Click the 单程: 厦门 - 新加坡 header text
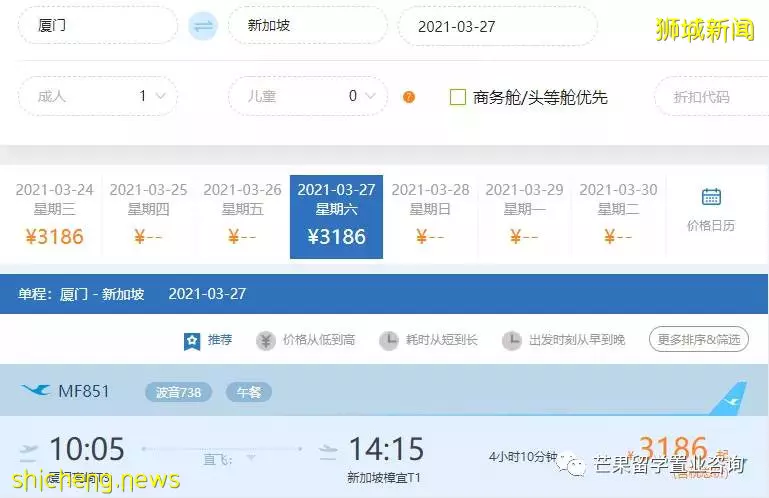 click(81, 294)
